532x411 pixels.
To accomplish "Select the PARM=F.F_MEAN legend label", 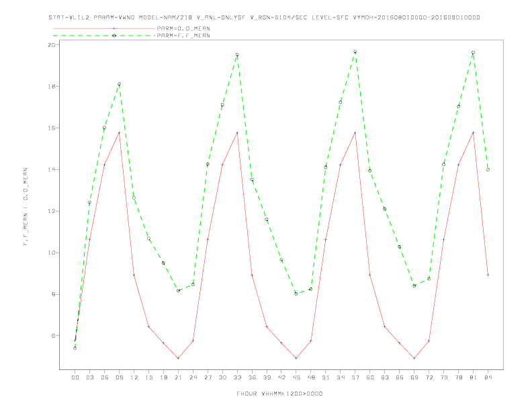I will [183, 36].
